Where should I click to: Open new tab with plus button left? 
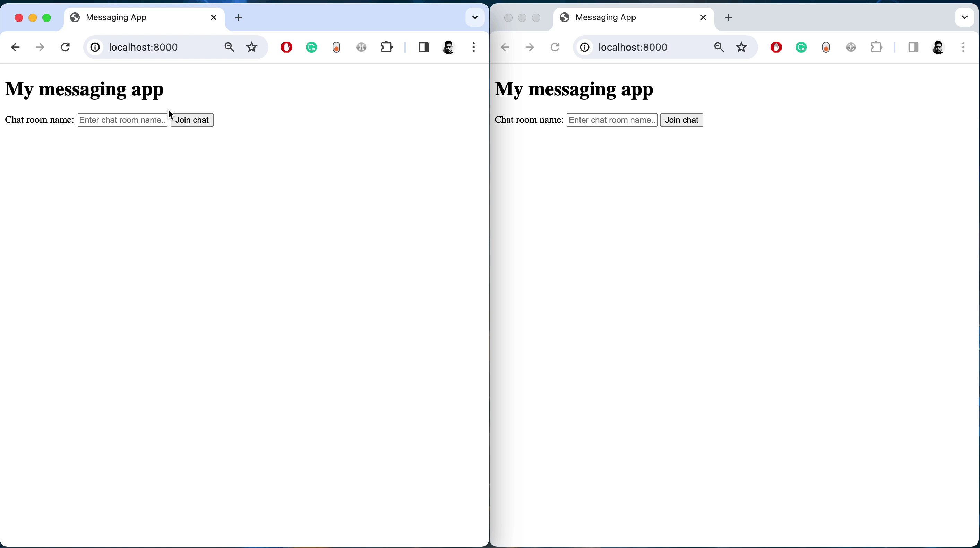pos(238,17)
